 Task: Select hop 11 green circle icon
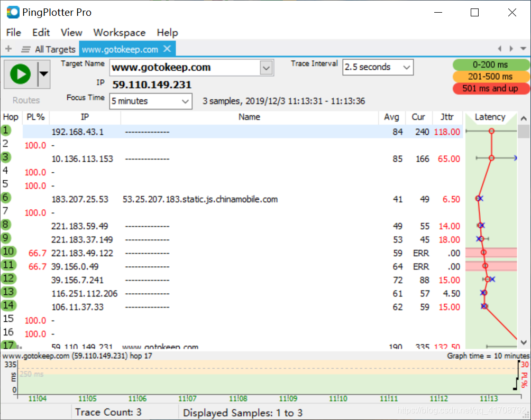pos(8,265)
